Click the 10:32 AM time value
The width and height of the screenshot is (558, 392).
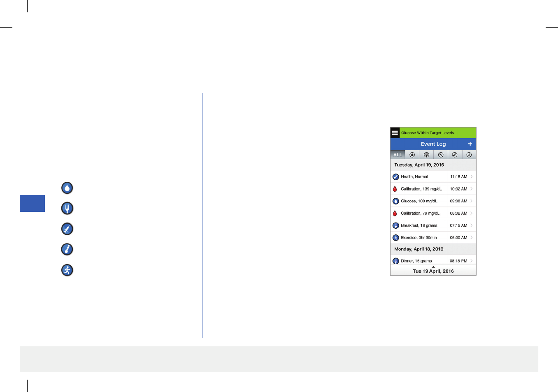458,189
